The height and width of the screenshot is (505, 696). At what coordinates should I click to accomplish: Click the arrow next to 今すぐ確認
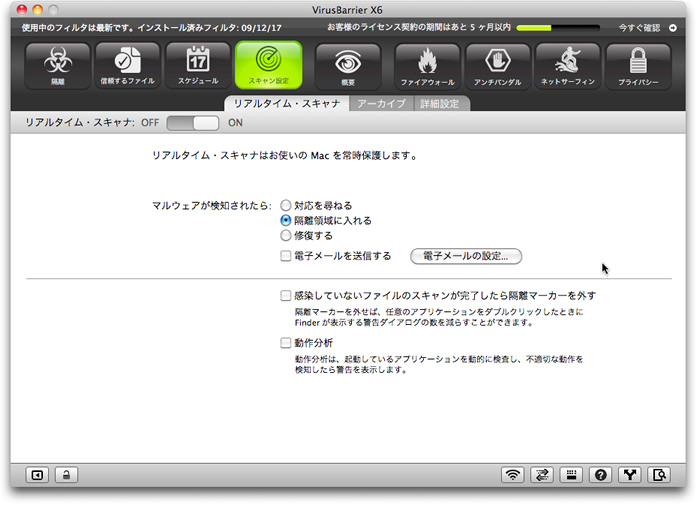point(673,28)
